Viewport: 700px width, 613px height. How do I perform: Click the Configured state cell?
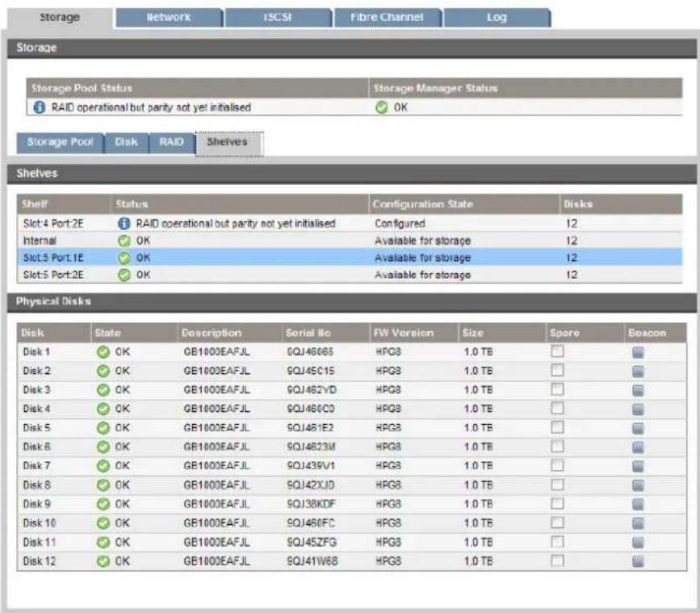[x=400, y=223]
